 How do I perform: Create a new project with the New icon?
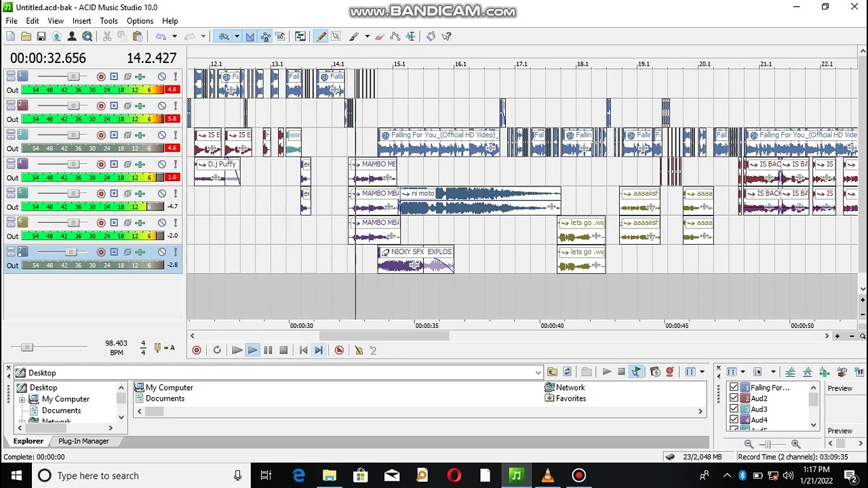point(10,37)
